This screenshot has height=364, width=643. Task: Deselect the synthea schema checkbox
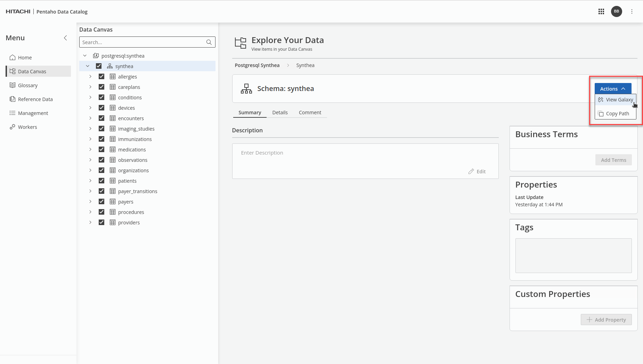99,66
